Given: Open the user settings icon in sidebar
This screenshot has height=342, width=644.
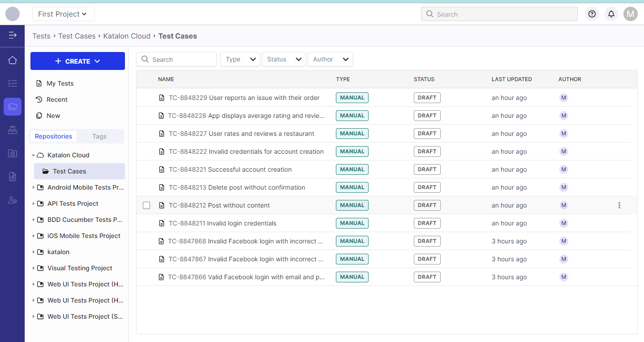Looking at the screenshot, I should coord(13,200).
